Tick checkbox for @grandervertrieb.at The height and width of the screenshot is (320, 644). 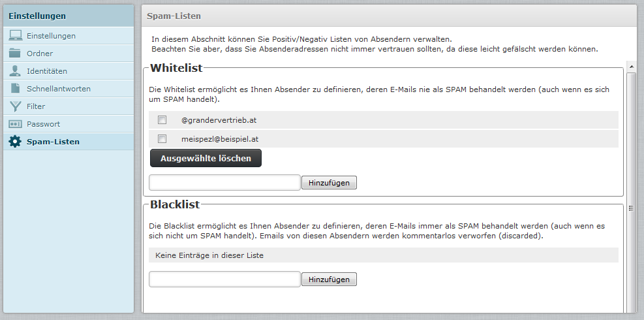pos(162,120)
